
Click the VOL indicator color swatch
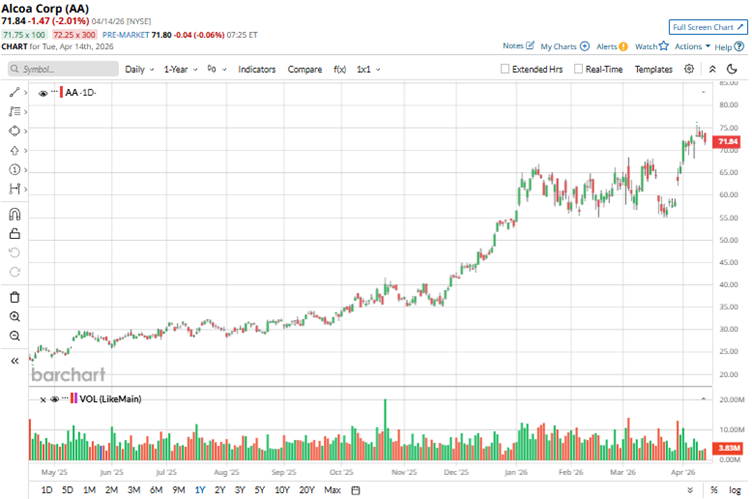tap(73, 399)
